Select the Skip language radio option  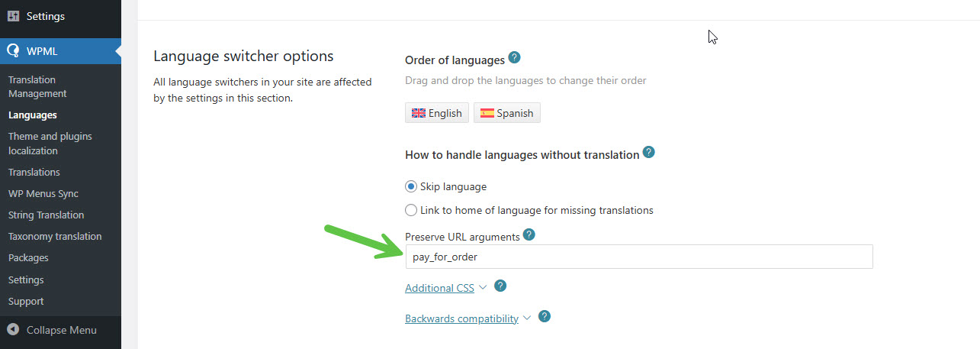411,186
